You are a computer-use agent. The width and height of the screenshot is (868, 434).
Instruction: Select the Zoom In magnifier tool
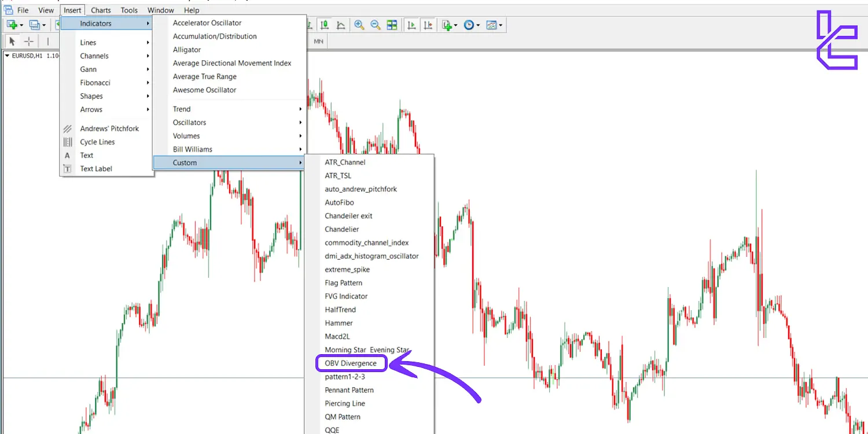coord(359,24)
